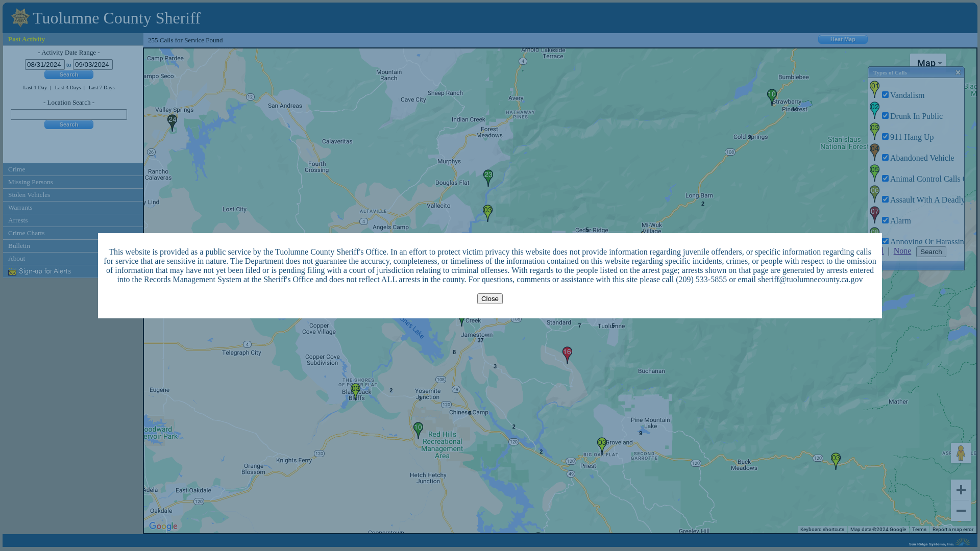Zoom out on the map
Image resolution: width=980 pixels, height=551 pixels.
961,511
